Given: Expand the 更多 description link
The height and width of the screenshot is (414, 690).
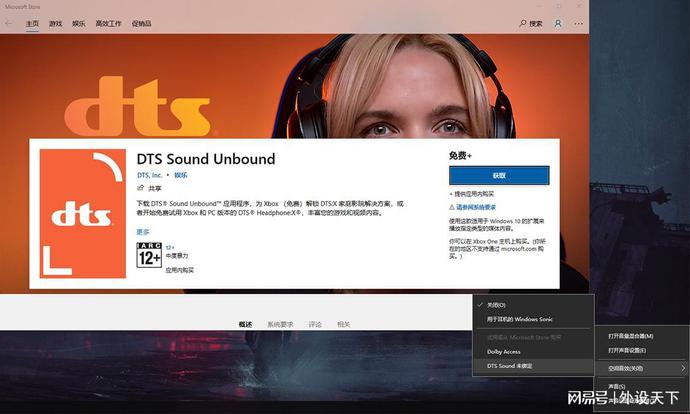Looking at the screenshot, I should pos(142,231).
